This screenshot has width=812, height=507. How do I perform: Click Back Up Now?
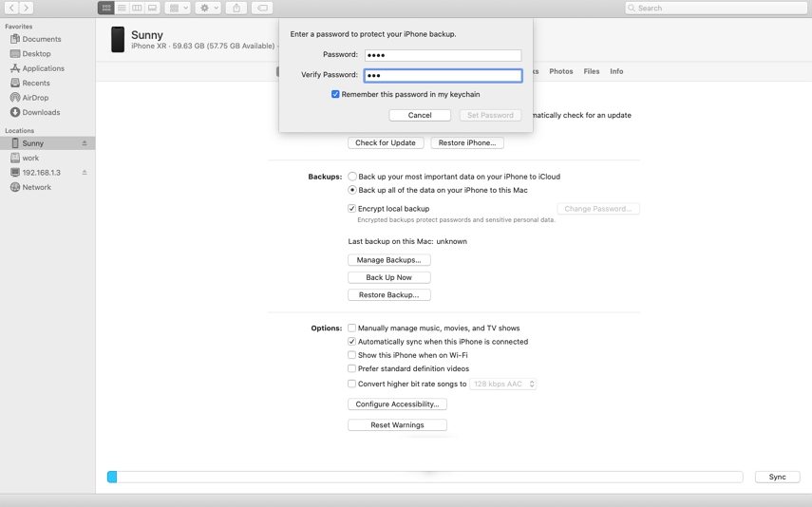(389, 277)
